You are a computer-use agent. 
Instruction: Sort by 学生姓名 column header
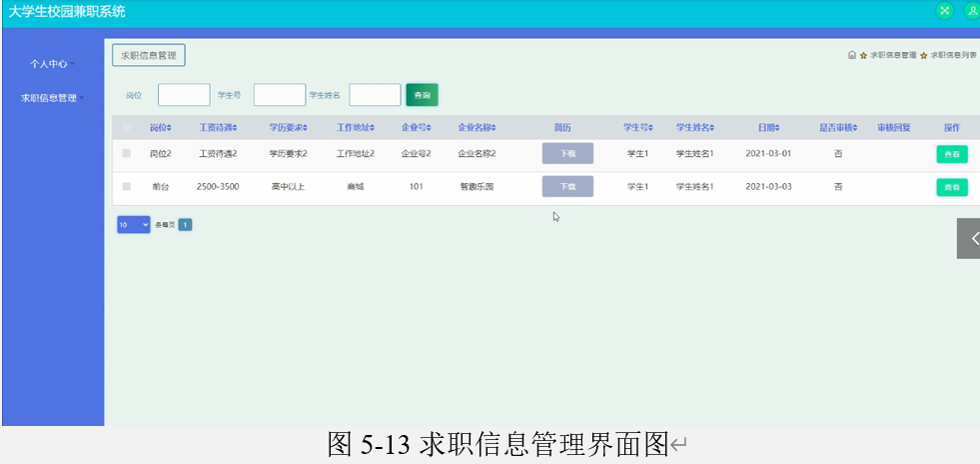coord(695,128)
